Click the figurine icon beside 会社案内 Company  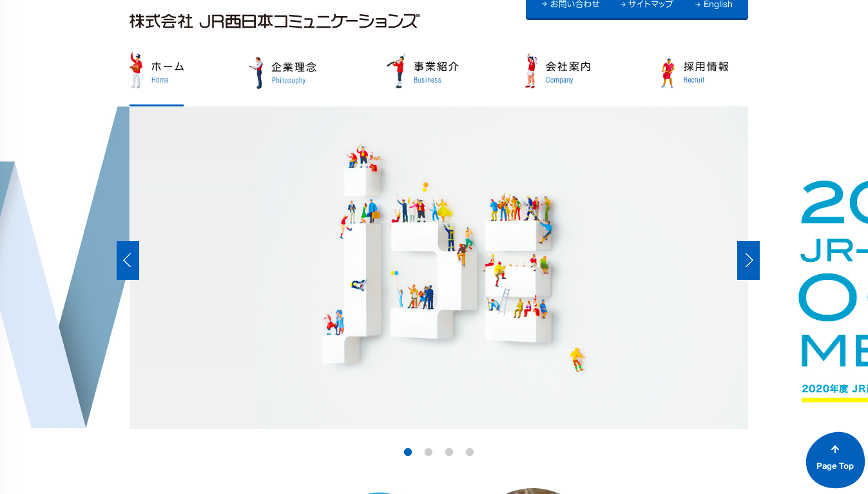[531, 71]
